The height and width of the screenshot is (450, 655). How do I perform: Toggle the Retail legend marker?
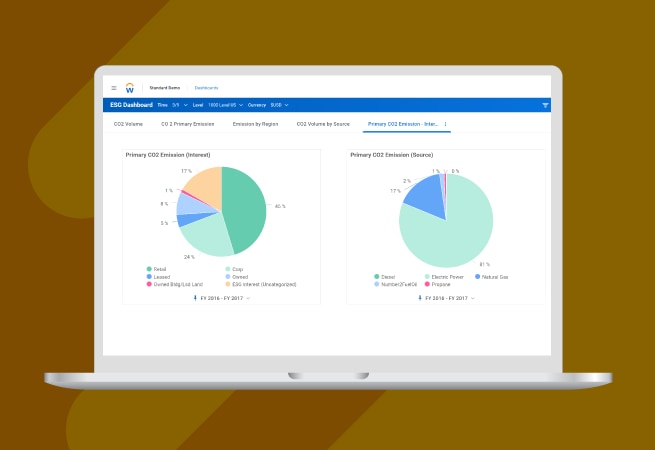(149, 268)
